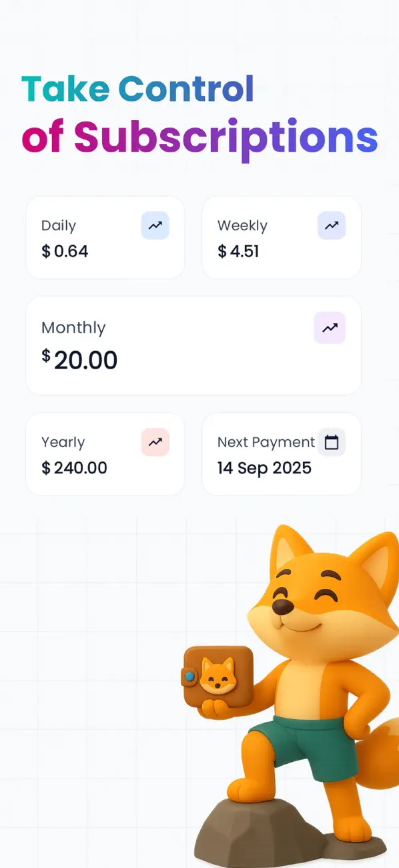
Task: Click the Weekly trend chart icon
Action: coord(332,226)
